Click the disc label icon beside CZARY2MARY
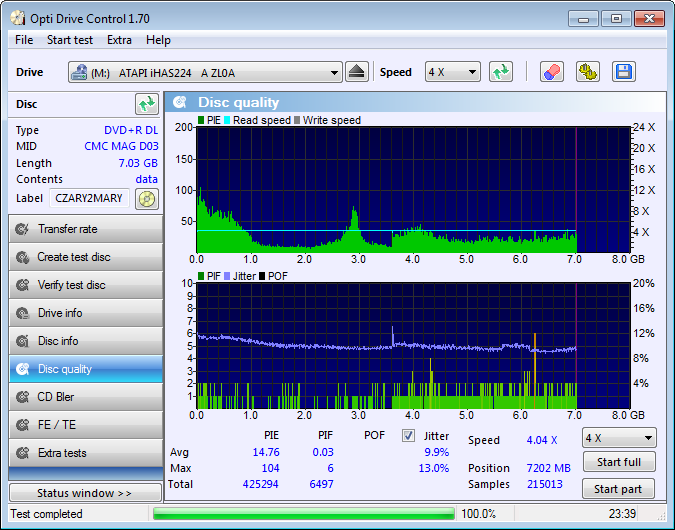Screen dimensions: 675x530 [x=147, y=198]
